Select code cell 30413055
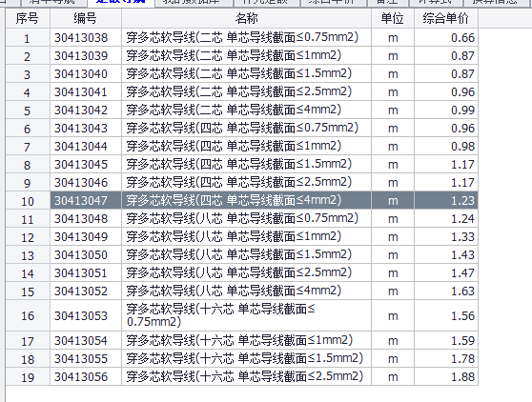532x402 pixels. coord(86,359)
